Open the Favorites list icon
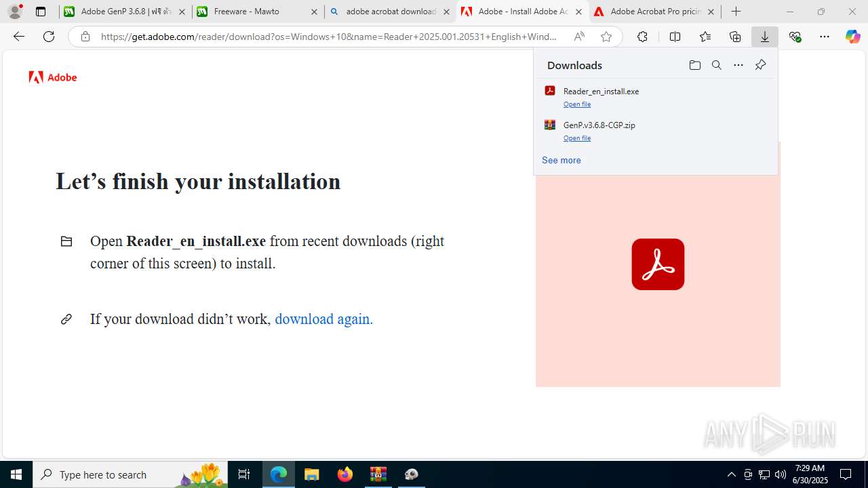 point(705,37)
